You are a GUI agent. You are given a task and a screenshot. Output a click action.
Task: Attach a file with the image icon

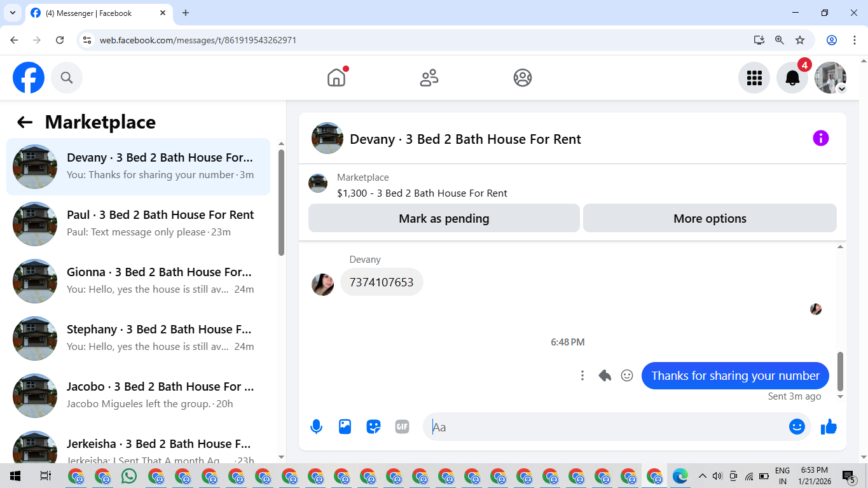pyautogui.click(x=345, y=427)
